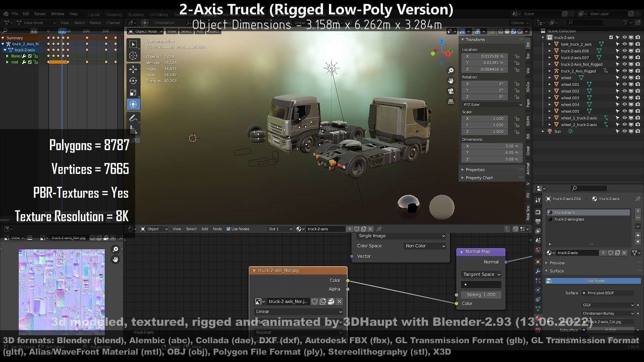
Task: Hide the Sun in viewport
Action: coord(625,131)
